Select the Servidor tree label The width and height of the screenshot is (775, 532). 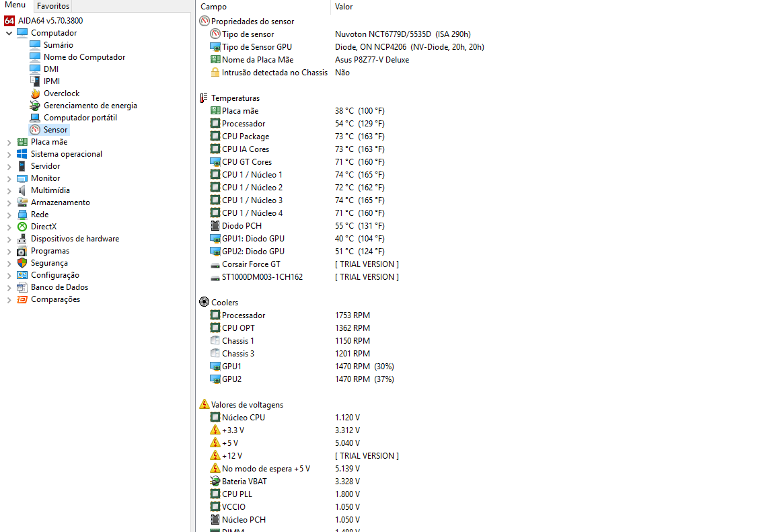(45, 167)
